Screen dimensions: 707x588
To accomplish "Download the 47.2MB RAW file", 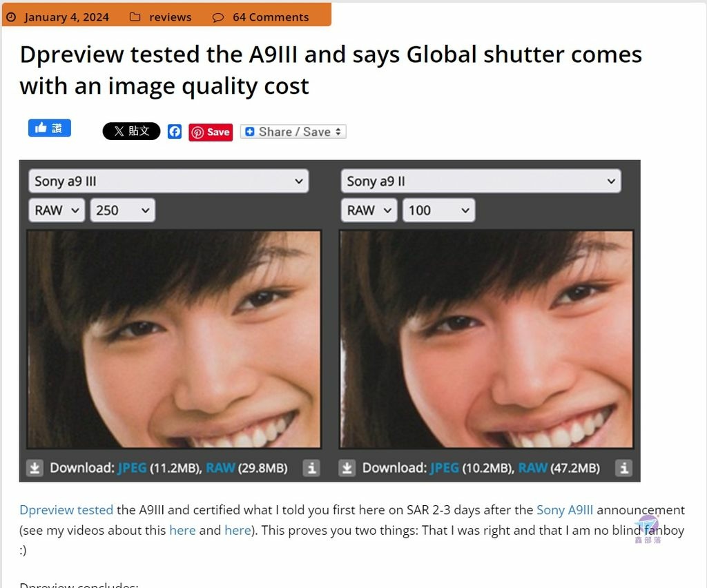I will (533, 468).
